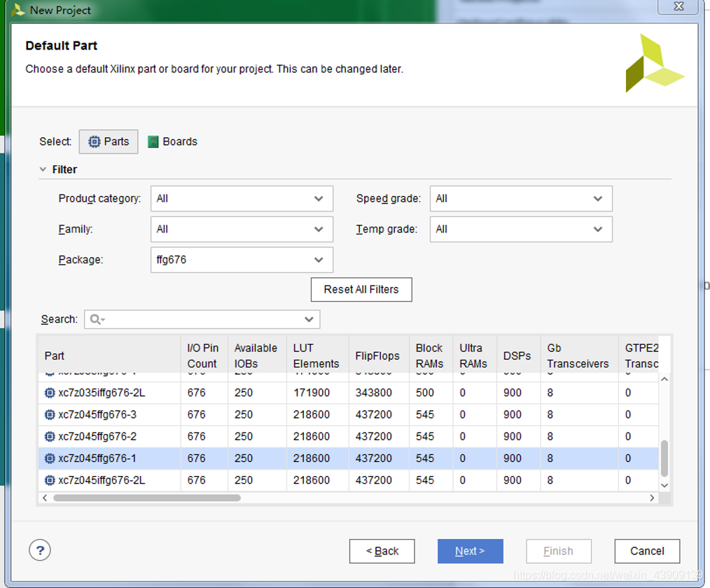Sort by the Part column header

109,356
